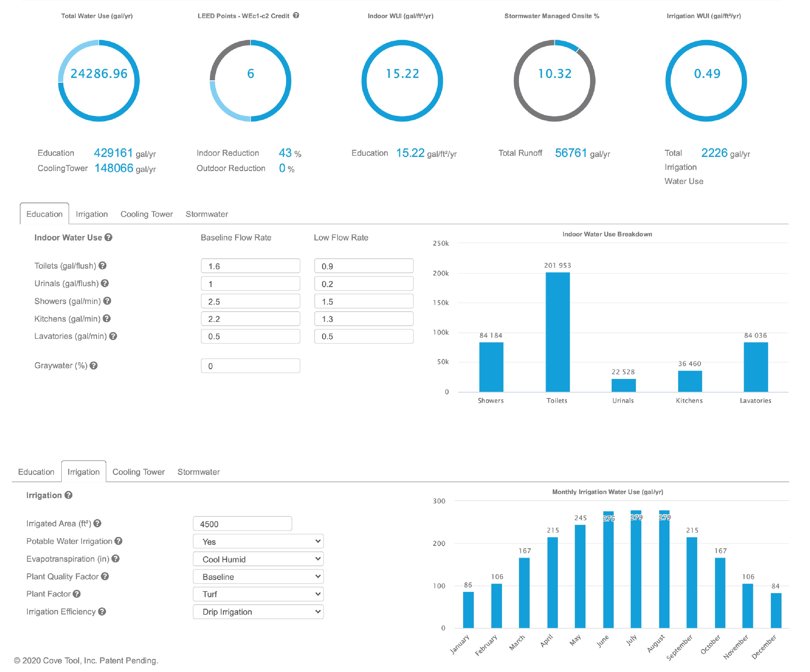Screen dimensions: 810x672
Task: Open help for the Irrigation section
Action: click(x=69, y=495)
